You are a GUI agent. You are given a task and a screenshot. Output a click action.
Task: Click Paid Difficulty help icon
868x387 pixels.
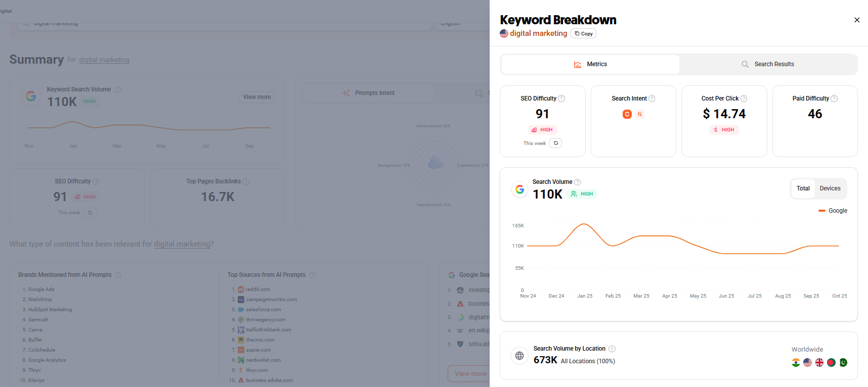click(x=834, y=99)
